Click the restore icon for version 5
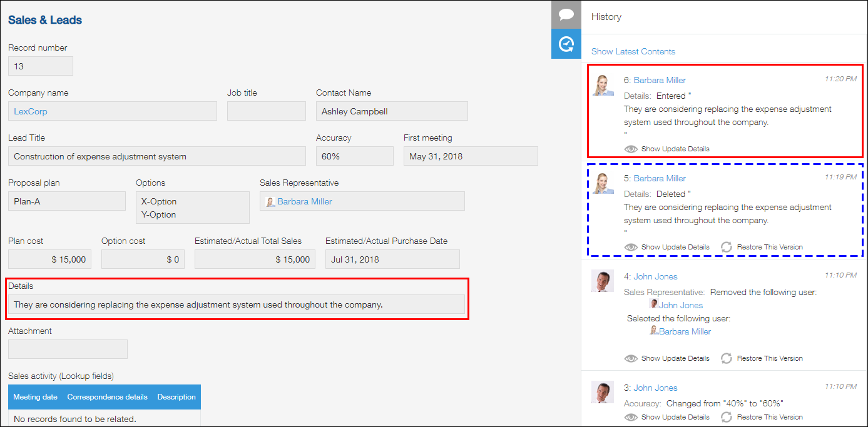Image resolution: width=868 pixels, height=427 pixels. pyautogui.click(x=727, y=247)
